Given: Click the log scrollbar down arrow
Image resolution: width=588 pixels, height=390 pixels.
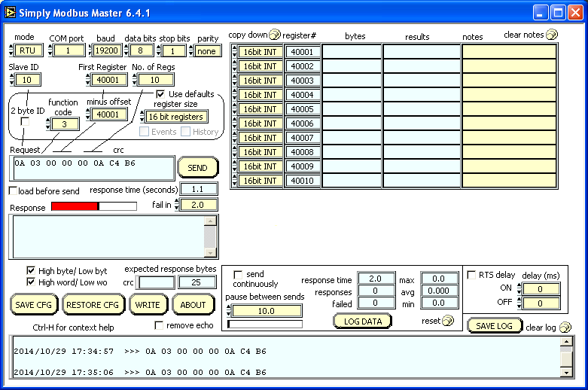Looking at the screenshot, I should pos(566,373).
